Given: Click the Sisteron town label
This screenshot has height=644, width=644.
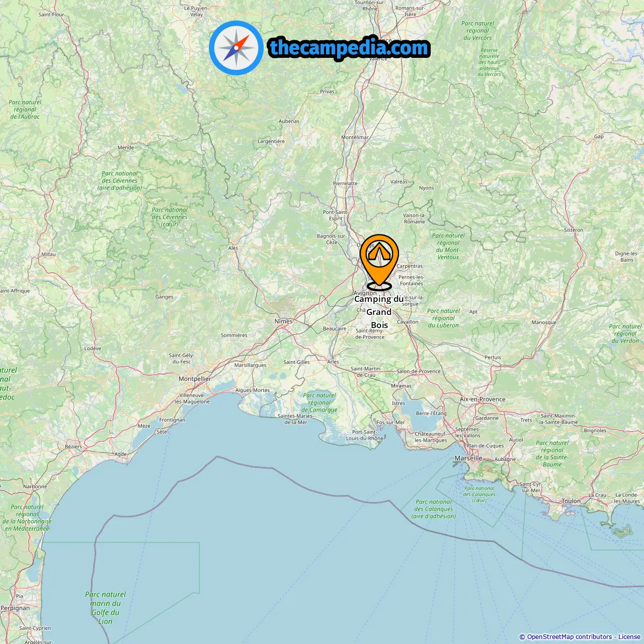Looking at the screenshot, I should pyautogui.click(x=574, y=230).
